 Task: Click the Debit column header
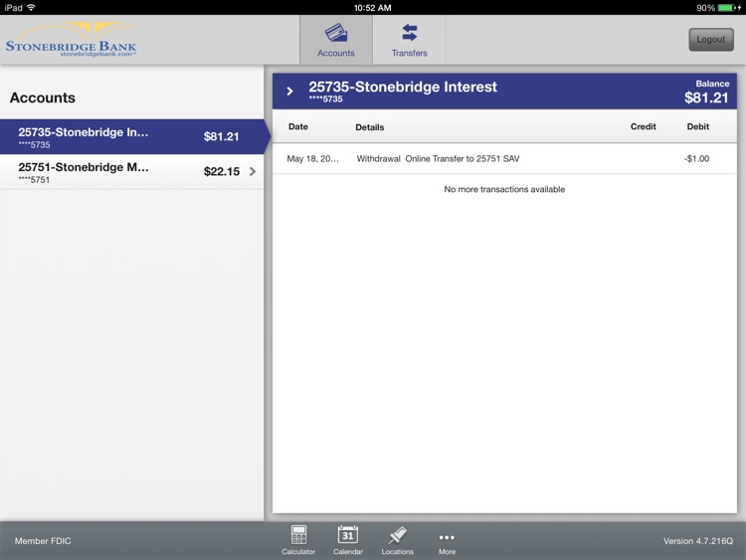698,126
